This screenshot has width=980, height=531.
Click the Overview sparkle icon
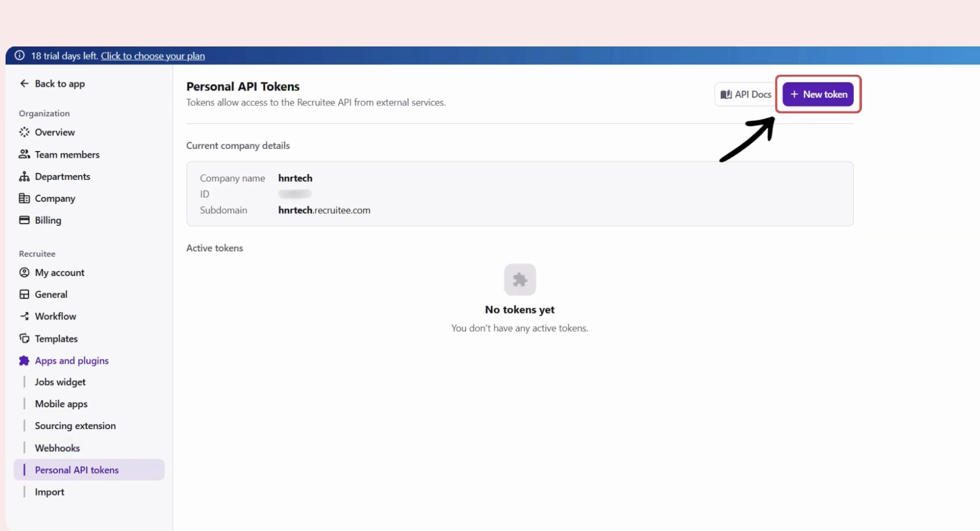24,132
